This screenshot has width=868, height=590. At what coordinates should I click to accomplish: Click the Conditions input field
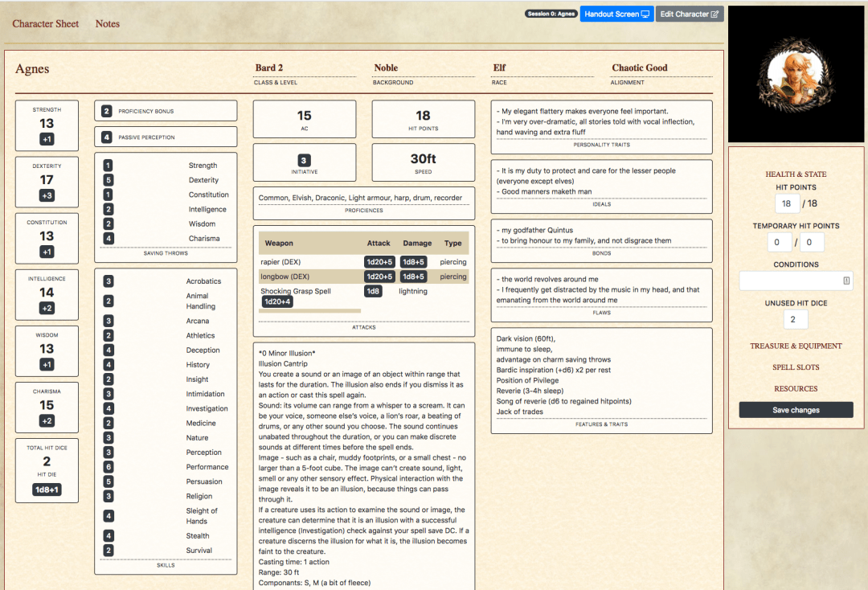tap(796, 281)
